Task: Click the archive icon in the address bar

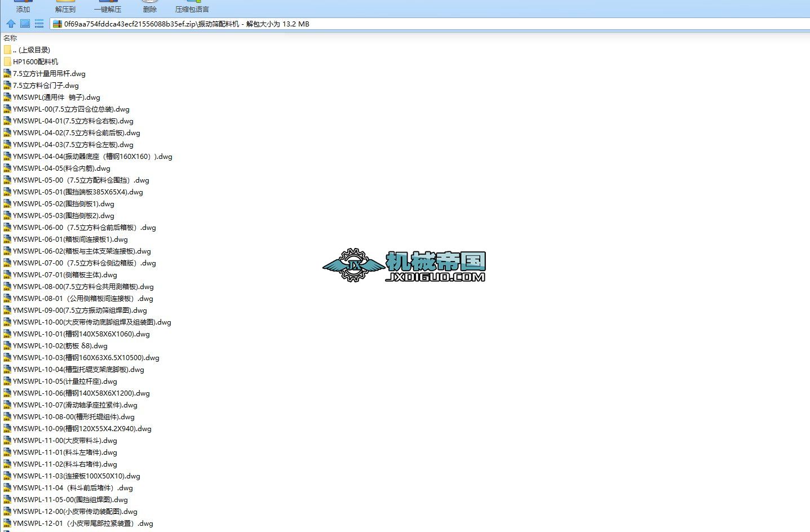Action: (x=57, y=24)
